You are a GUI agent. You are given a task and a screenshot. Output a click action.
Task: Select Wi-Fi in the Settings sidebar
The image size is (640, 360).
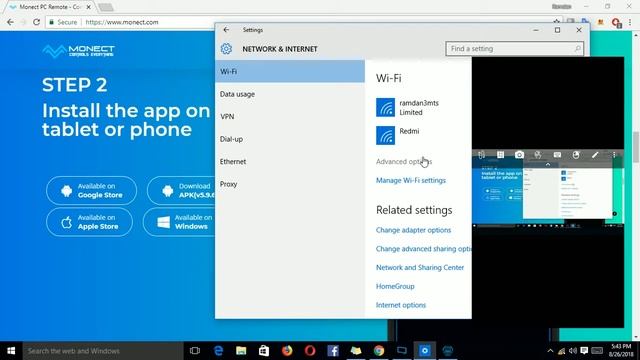(290, 71)
